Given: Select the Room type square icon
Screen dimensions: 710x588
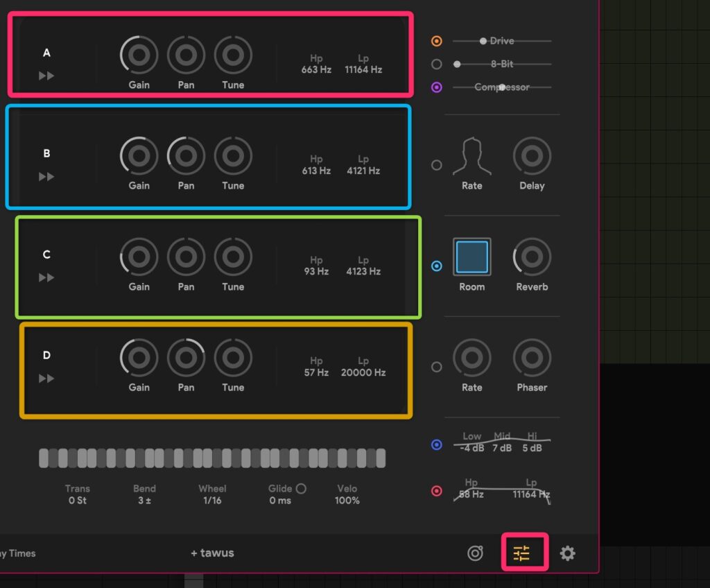Looking at the screenshot, I should pyautogui.click(x=472, y=257).
